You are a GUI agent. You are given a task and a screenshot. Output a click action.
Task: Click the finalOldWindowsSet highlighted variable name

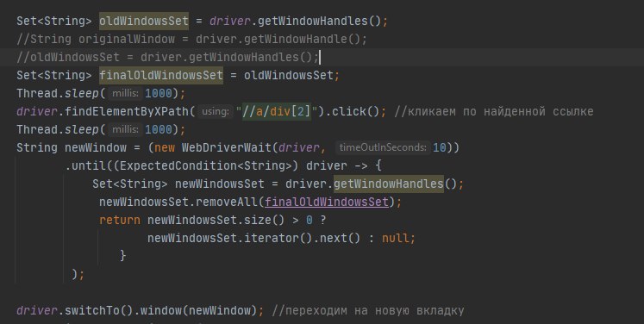161,75
